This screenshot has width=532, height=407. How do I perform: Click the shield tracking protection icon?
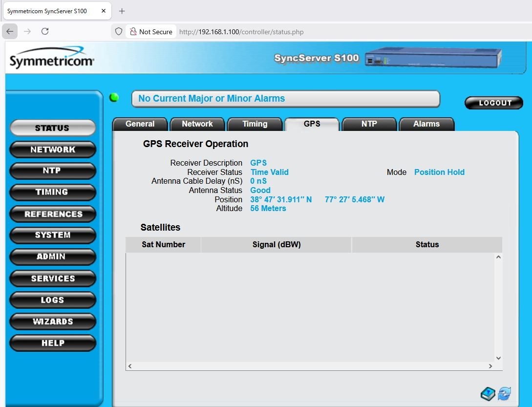point(118,32)
